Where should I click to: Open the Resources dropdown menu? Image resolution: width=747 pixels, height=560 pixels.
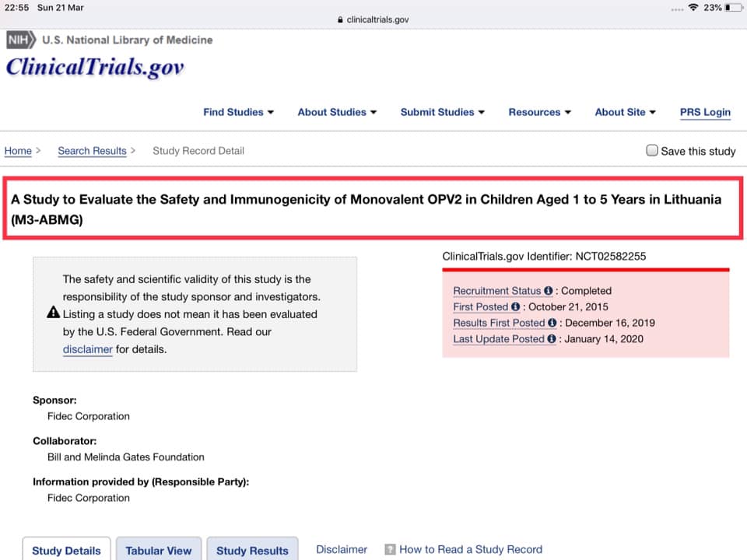[x=539, y=112]
